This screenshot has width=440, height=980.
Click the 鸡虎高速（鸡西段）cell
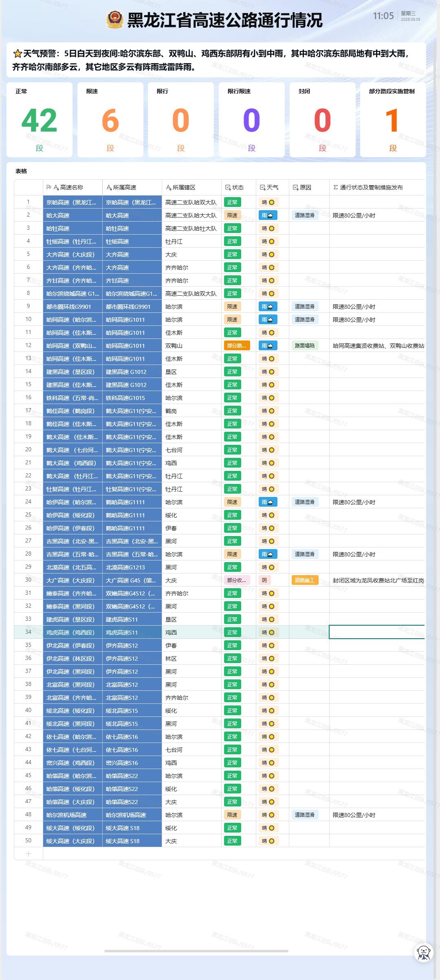(x=73, y=632)
